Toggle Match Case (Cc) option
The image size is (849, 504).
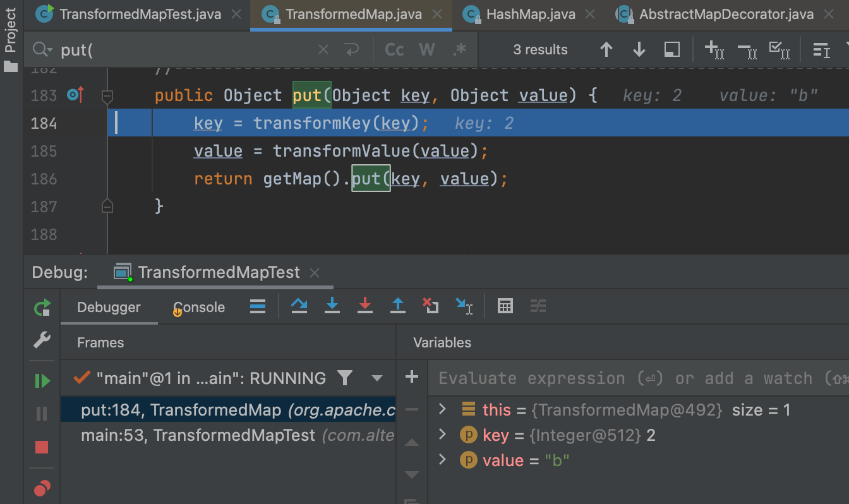pyautogui.click(x=394, y=50)
